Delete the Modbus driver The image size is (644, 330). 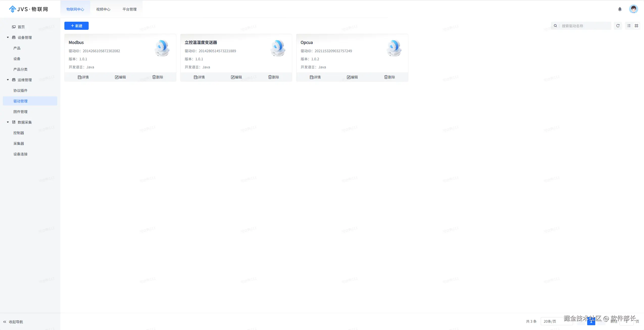pos(158,77)
